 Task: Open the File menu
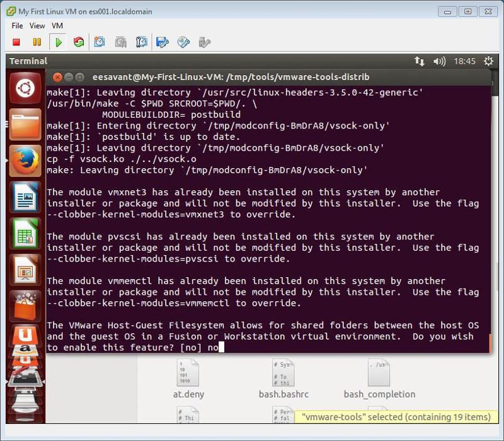point(17,25)
